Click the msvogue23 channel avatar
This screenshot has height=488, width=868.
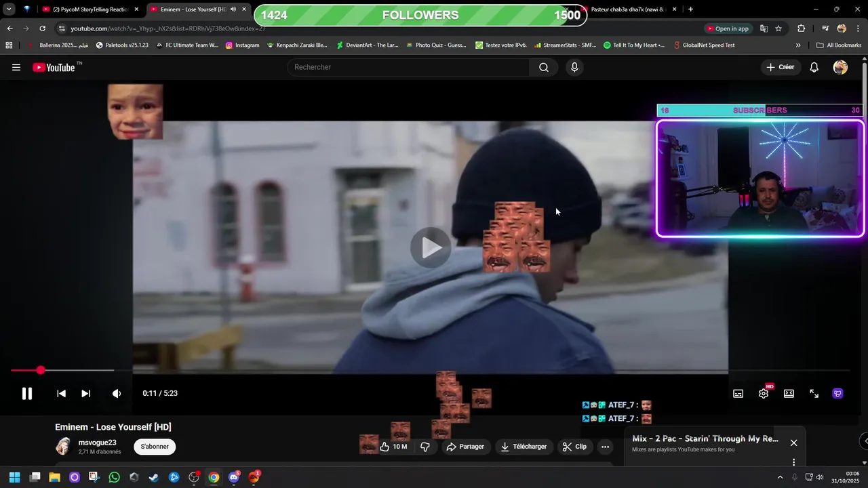pyautogui.click(x=64, y=446)
